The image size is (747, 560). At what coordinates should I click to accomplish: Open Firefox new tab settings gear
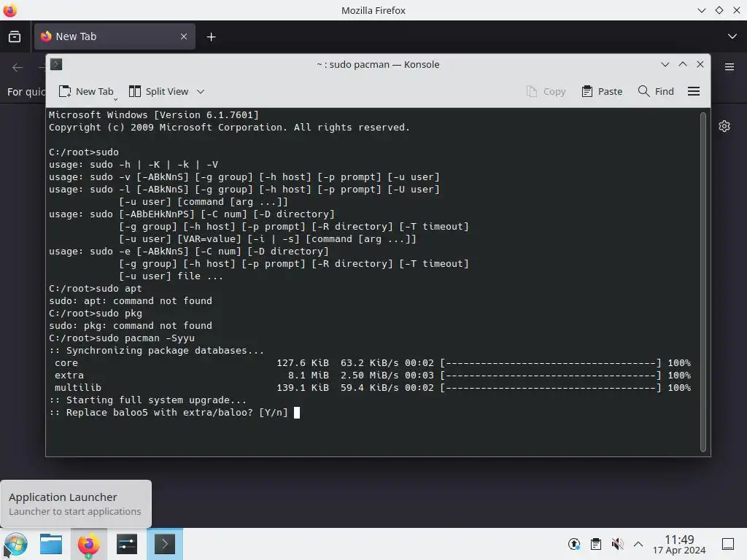pyautogui.click(x=724, y=126)
